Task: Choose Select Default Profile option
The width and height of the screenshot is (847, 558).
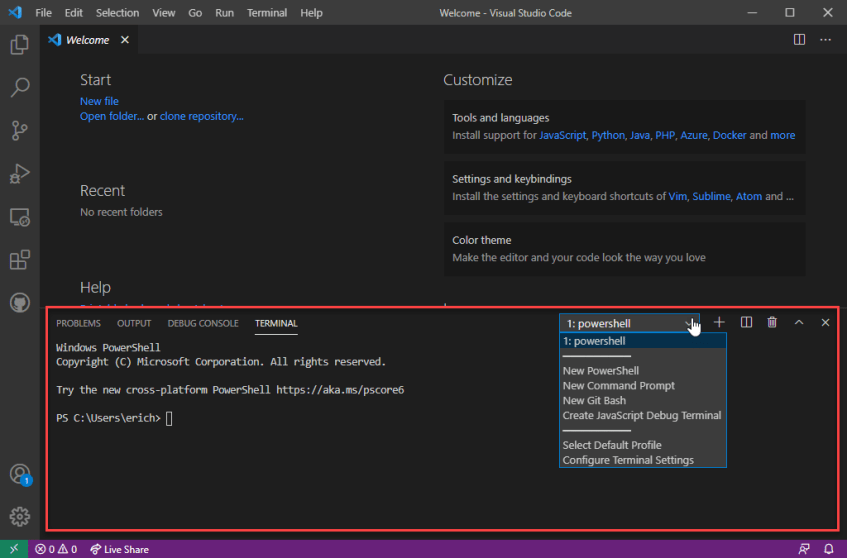Action: (612, 445)
